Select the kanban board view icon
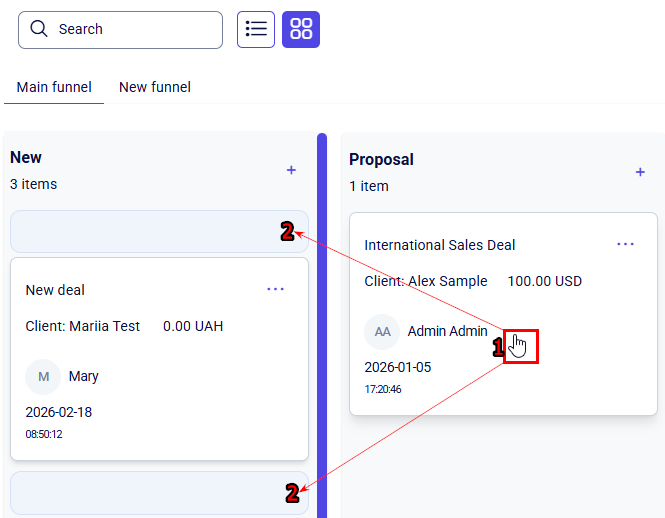 pyautogui.click(x=301, y=29)
